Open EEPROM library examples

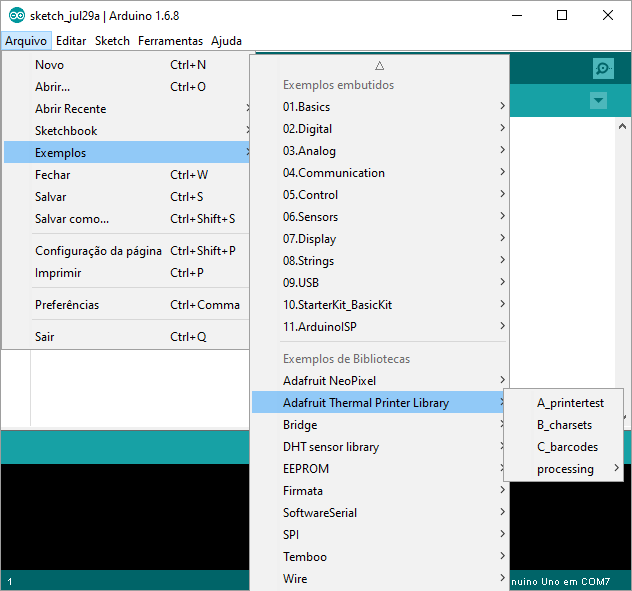click(x=380, y=468)
